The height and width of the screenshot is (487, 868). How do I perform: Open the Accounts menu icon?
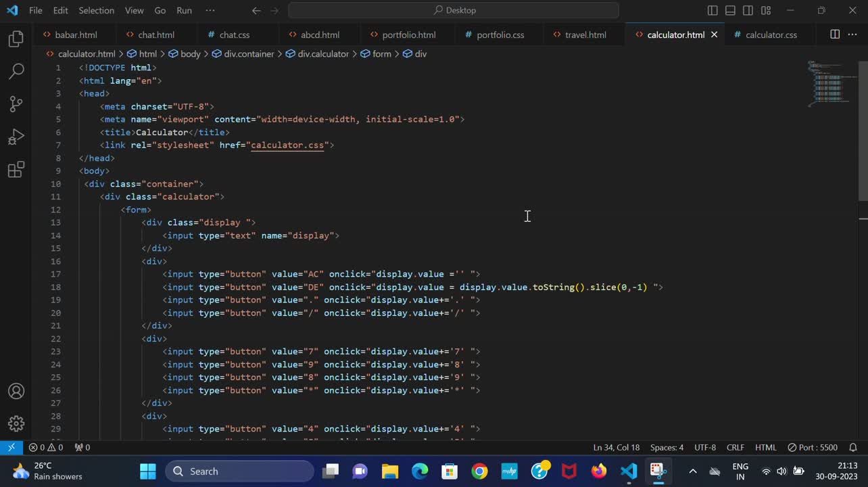point(16,392)
